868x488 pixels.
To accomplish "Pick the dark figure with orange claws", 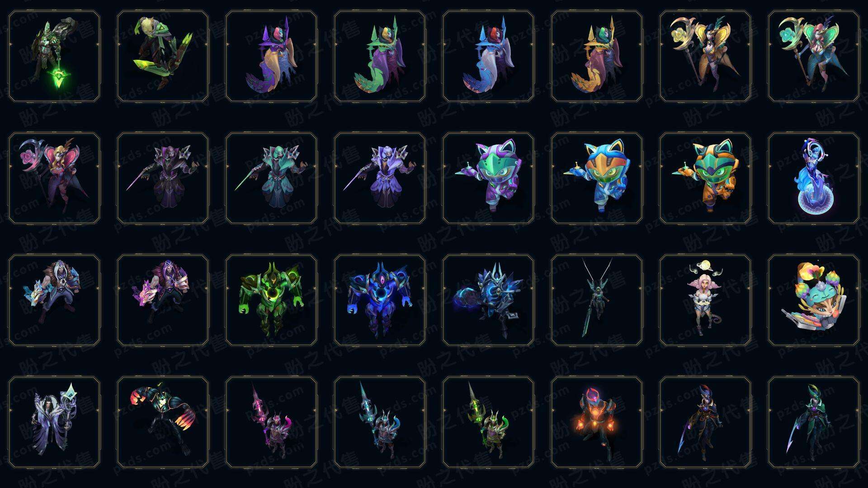I will pos(163,422).
